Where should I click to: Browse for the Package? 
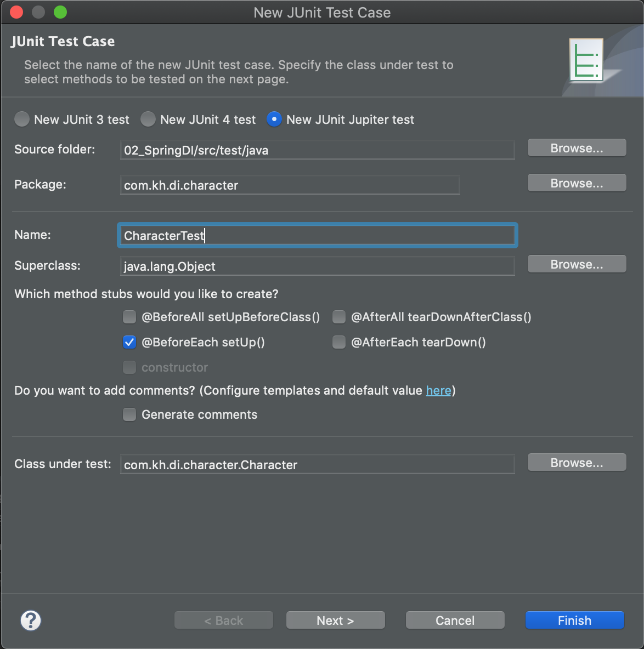pyautogui.click(x=577, y=183)
